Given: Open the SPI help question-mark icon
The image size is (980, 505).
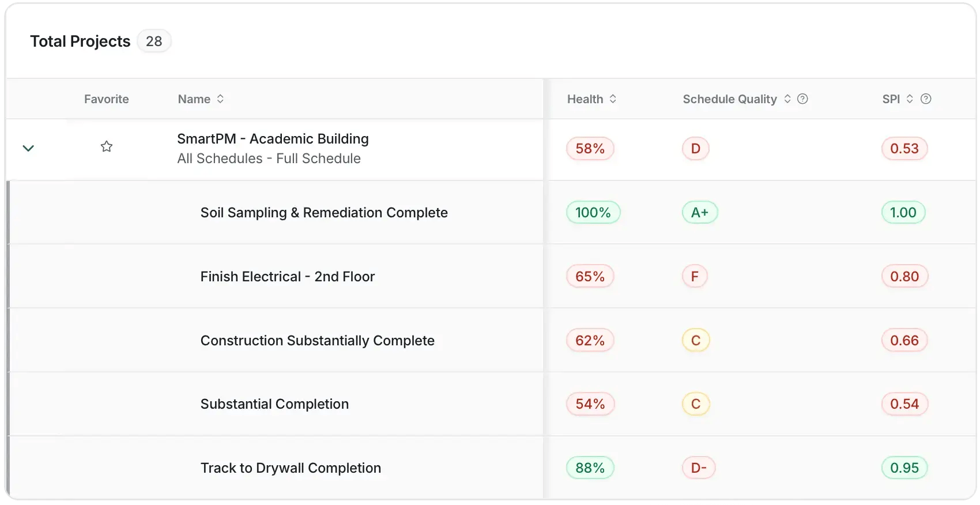Looking at the screenshot, I should click(x=926, y=99).
